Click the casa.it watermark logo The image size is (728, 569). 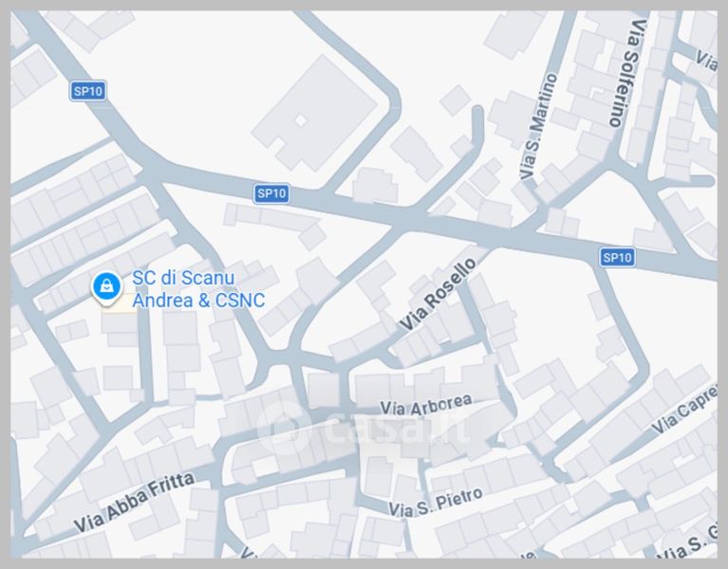click(364, 428)
